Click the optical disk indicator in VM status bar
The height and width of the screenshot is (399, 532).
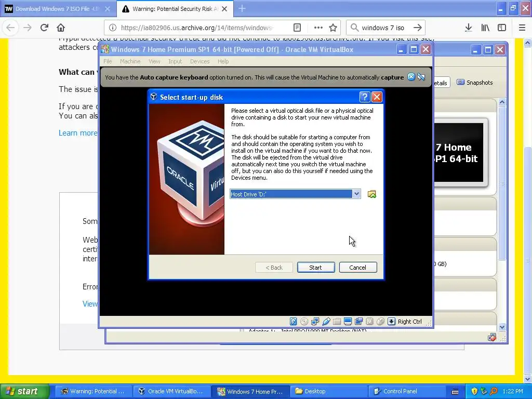304,321
